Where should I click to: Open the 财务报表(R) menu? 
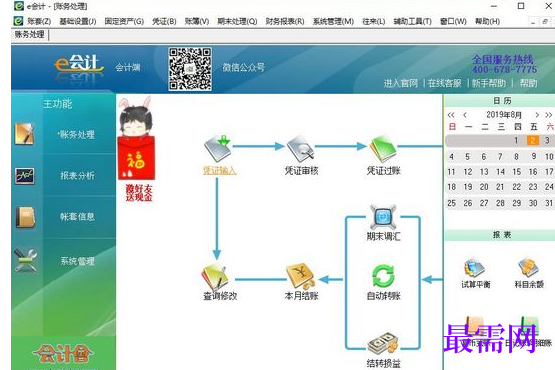pos(285,21)
